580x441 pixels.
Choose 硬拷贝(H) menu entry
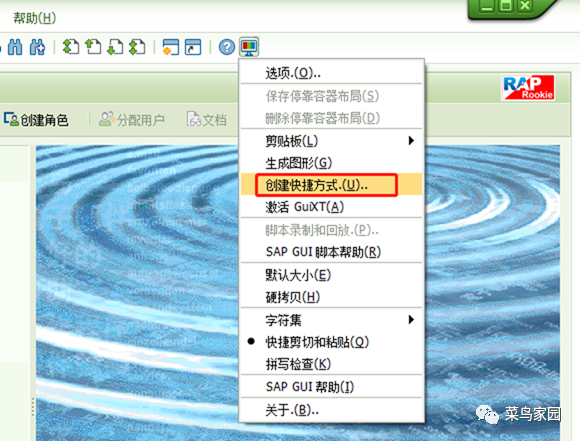pos(331,297)
